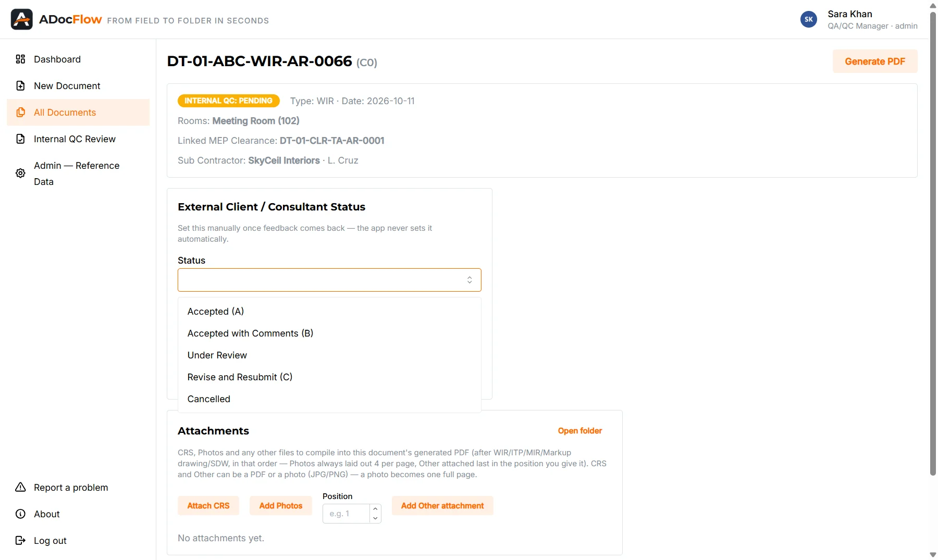Log out of ADocFlow
This screenshot has height=560, width=938.
[x=78, y=540]
